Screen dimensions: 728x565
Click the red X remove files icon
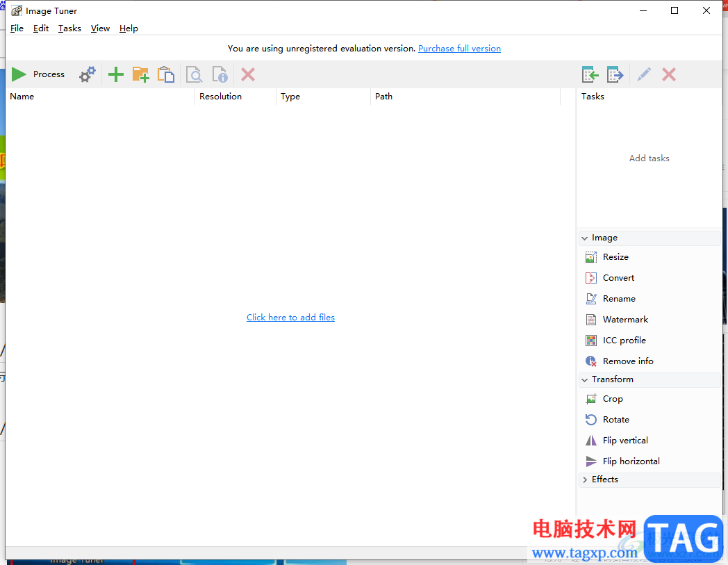248,74
